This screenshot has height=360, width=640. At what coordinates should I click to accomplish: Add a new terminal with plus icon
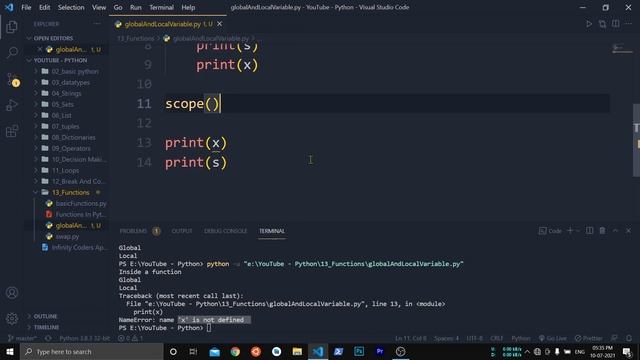pyautogui.click(x=570, y=231)
